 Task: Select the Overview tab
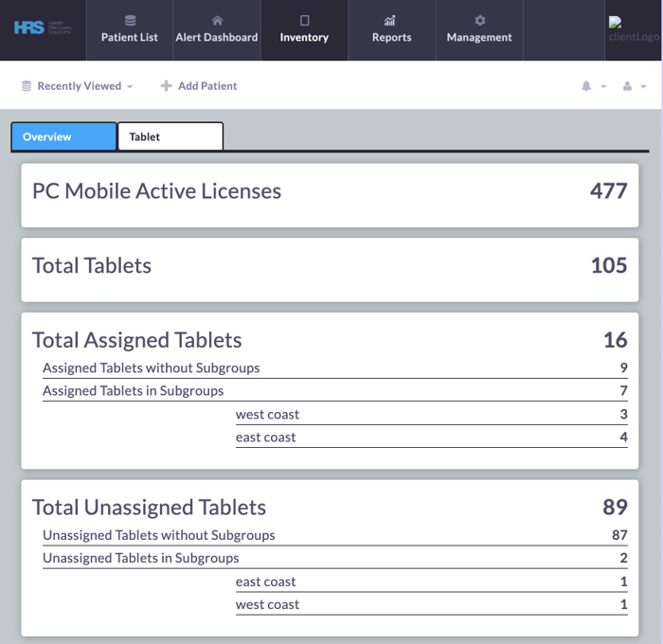[x=63, y=136]
